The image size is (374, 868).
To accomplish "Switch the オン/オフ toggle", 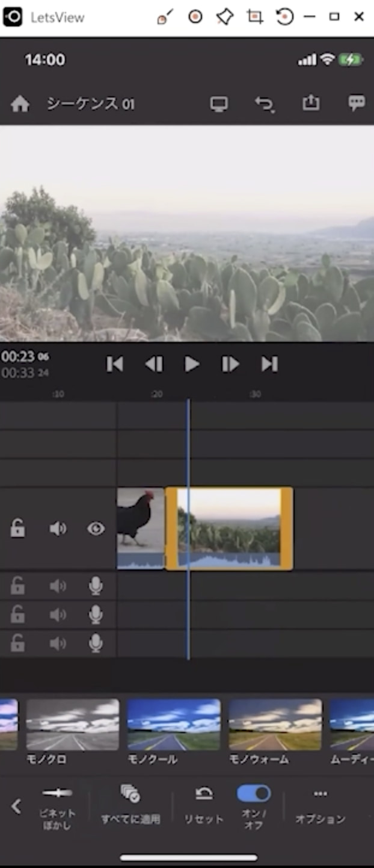I will pos(254,793).
